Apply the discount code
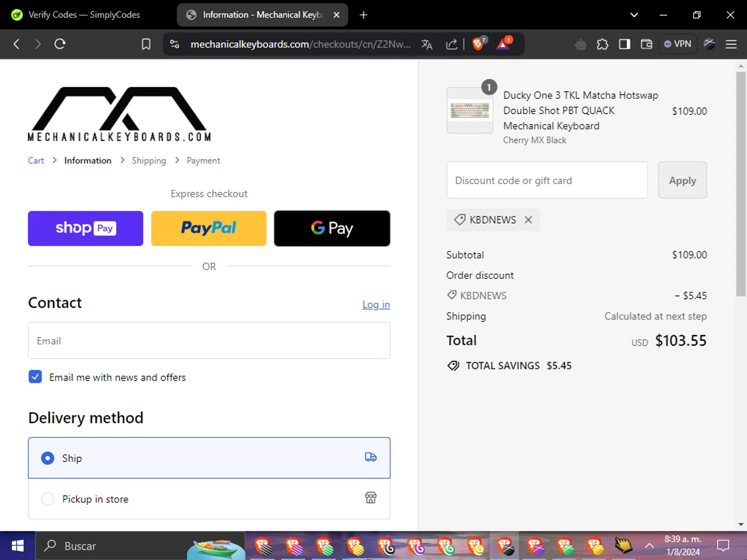 pos(682,180)
